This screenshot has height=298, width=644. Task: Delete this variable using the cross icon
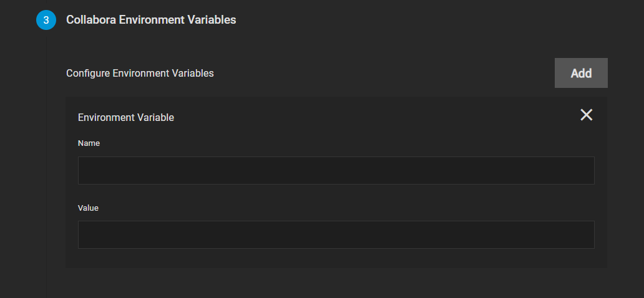(586, 115)
